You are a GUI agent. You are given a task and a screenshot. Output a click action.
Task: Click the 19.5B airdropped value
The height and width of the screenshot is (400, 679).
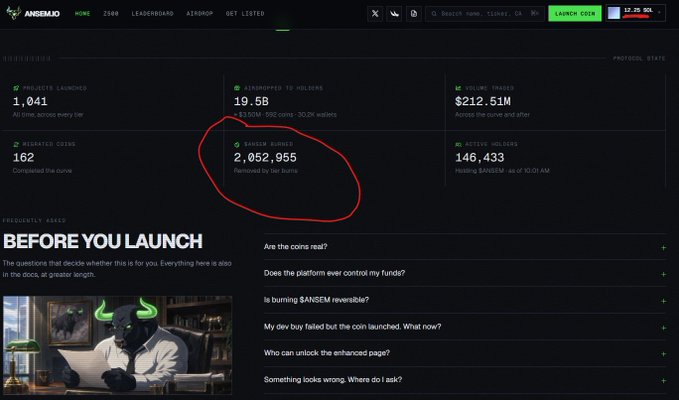point(251,101)
